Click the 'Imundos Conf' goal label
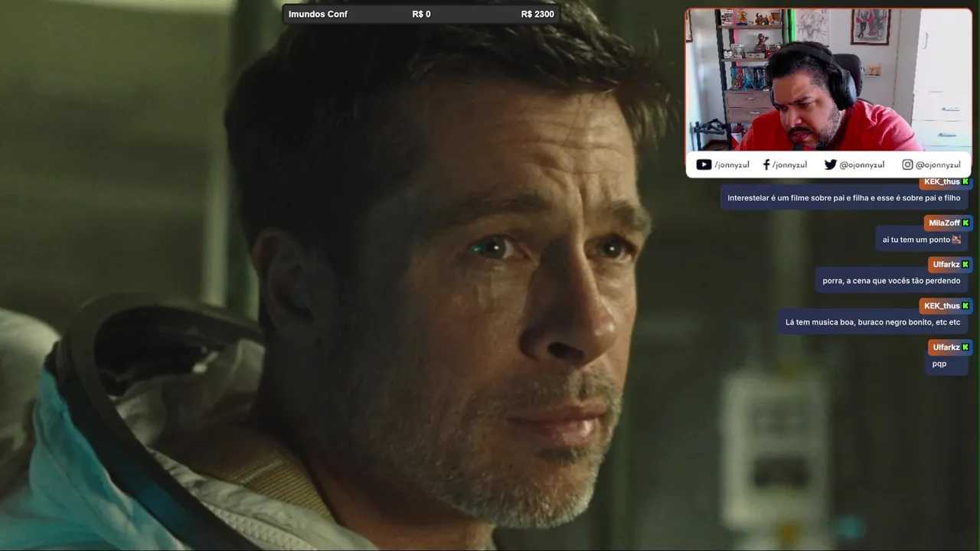The image size is (980, 551). coord(318,14)
